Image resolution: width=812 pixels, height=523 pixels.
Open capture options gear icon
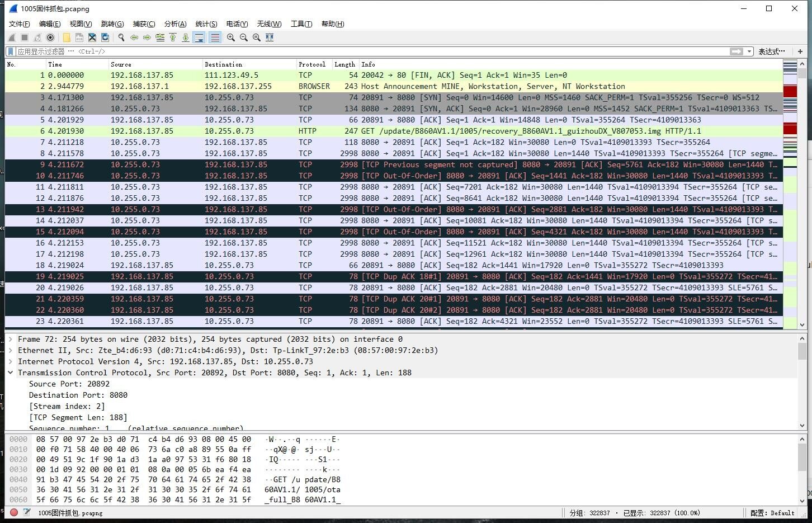pos(50,37)
